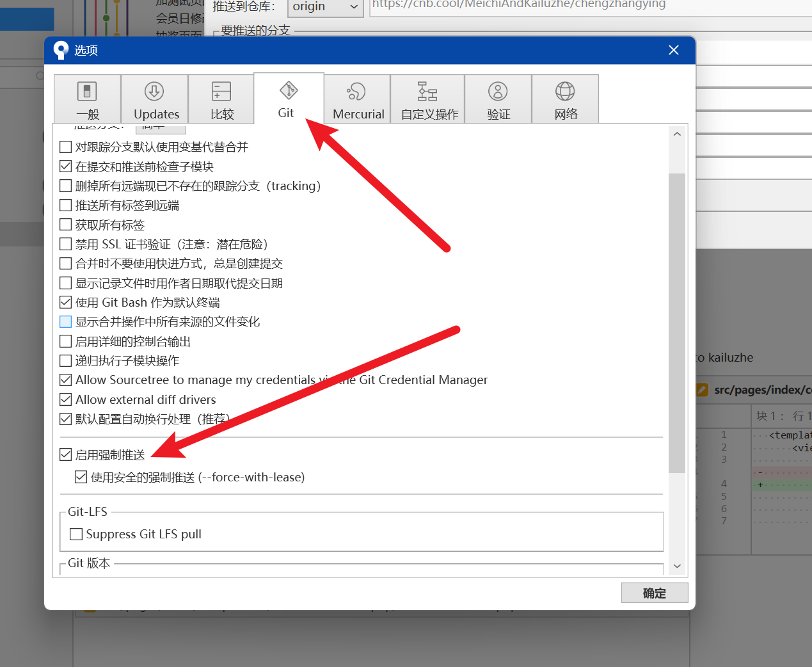Open the 比较 (Diff) tab

click(x=221, y=99)
